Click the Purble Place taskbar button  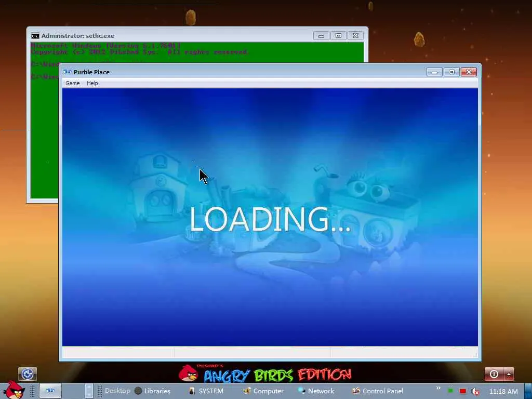(50, 391)
